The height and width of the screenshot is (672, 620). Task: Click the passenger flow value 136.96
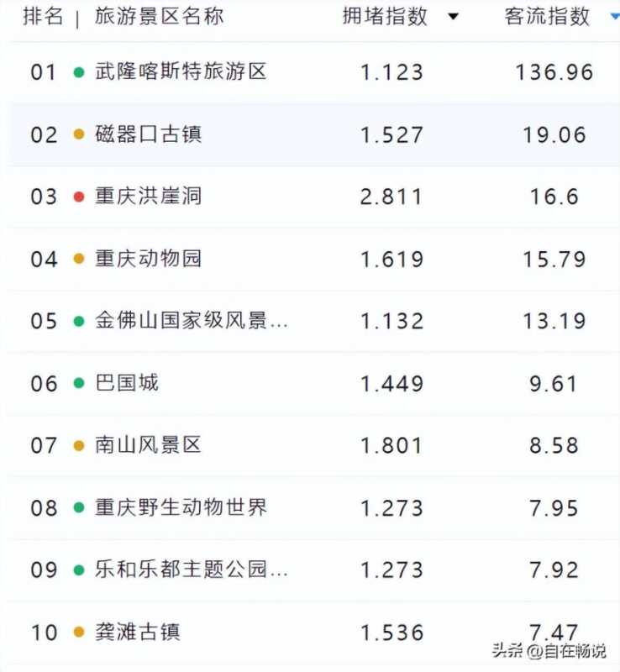pyautogui.click(x=554, y=72)
